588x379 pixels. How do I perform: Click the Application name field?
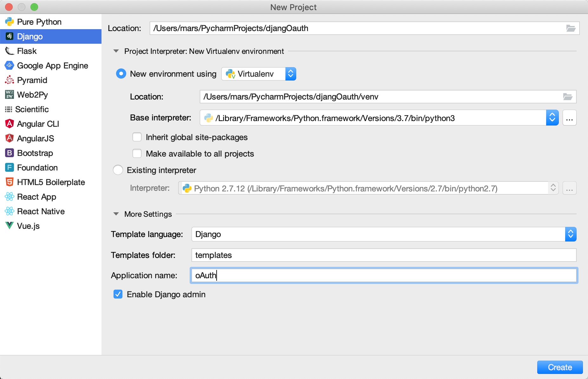pos(384,275)
